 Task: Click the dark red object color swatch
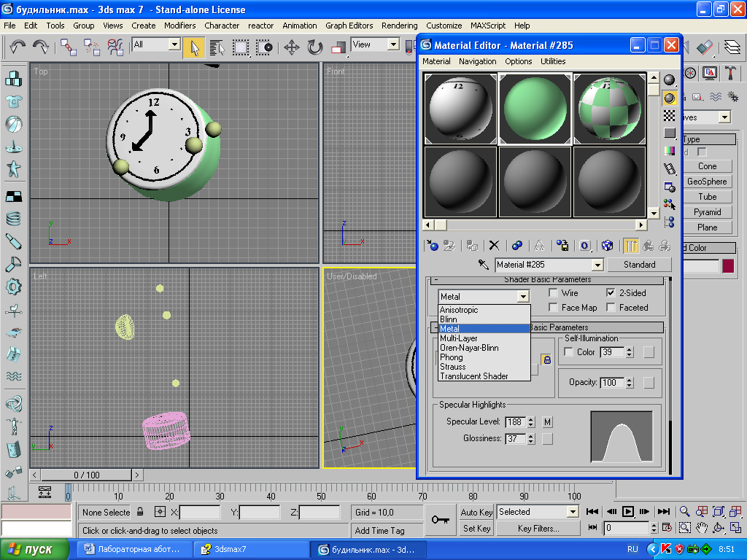728,266
